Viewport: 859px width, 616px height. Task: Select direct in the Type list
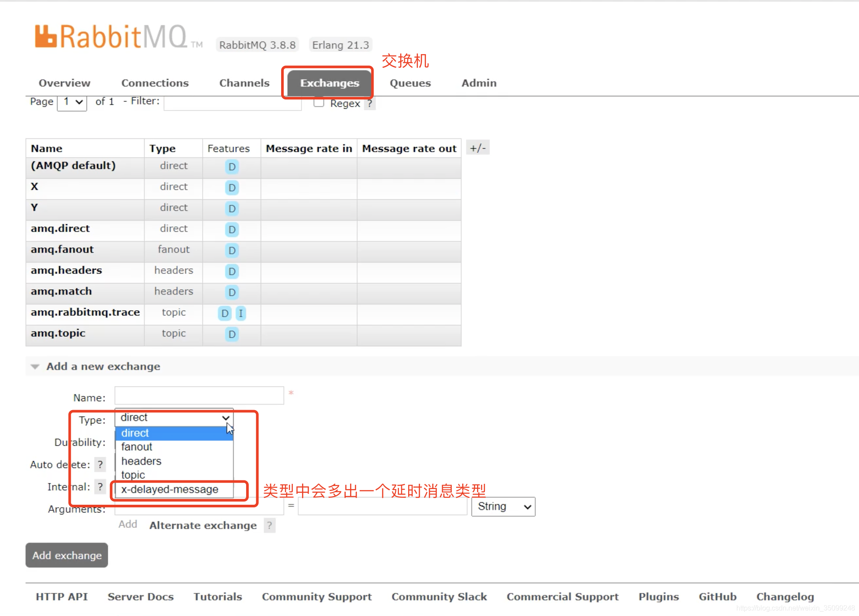174,433
